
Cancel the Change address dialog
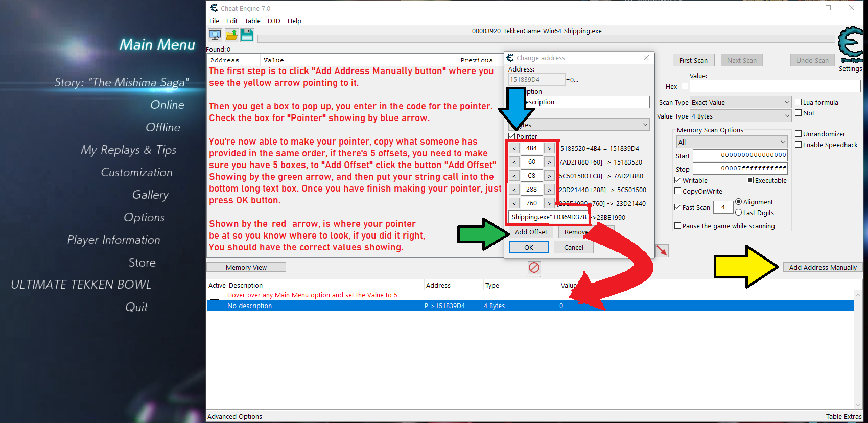pyautogui.click(x=574, y=247)
